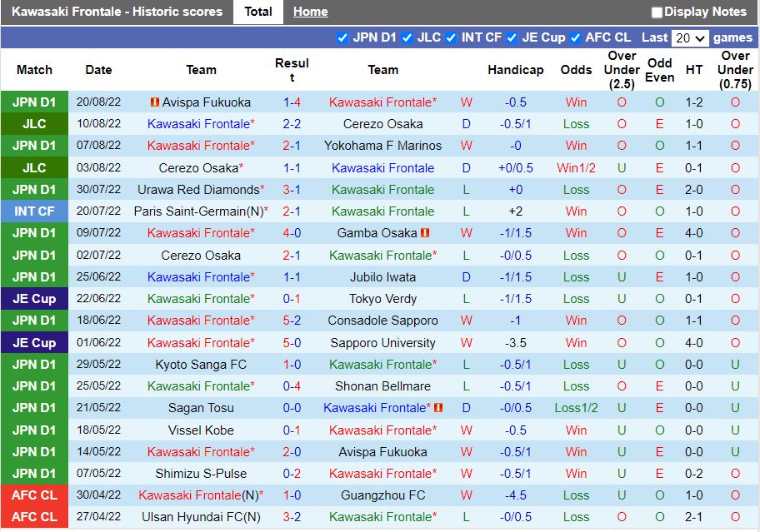Image resolution: width=760 pixels, height=532 pixels.
Task: Click the AFC CL badge on the Ulsan Hyundai row
Action: [34, 516]
